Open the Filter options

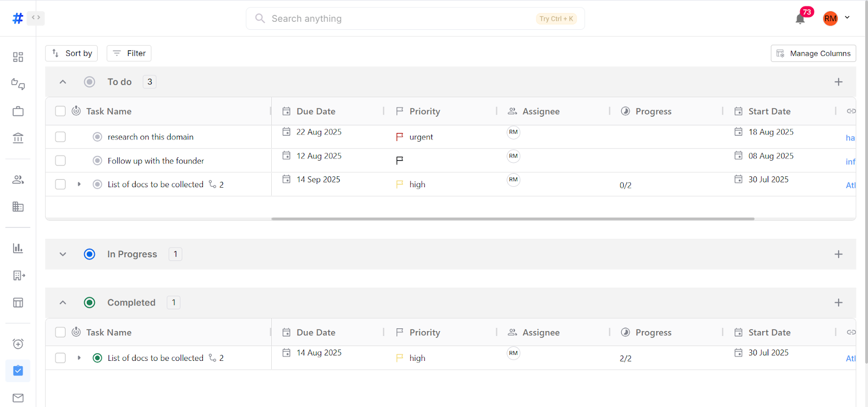[x=129, y=53]
